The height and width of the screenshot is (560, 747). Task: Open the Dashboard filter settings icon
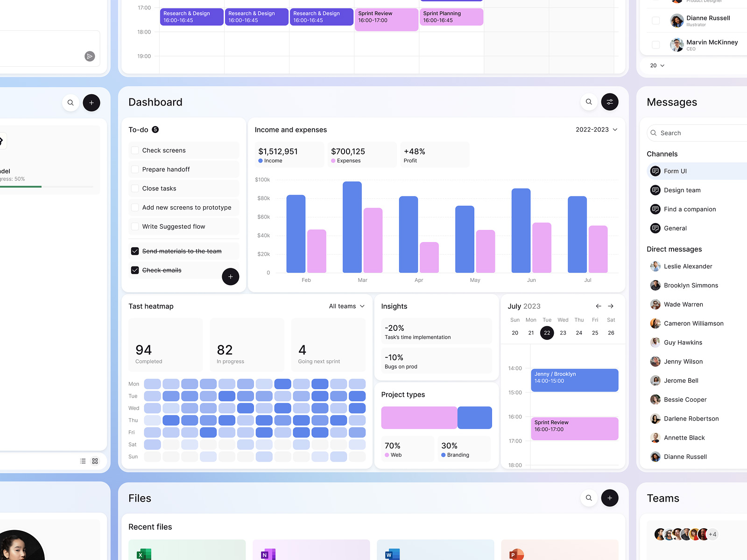pos(610,102)
